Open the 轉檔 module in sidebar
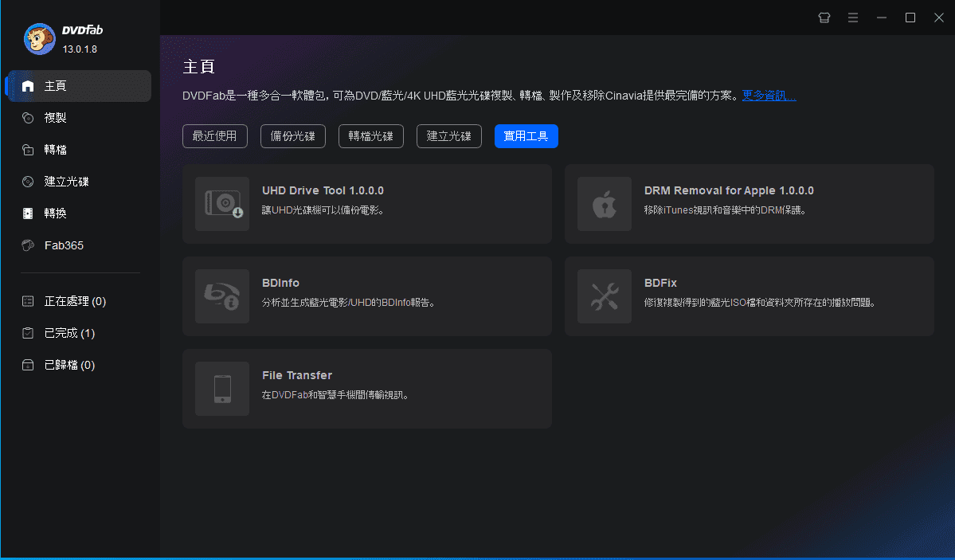955x560 pixels. [79, 149]
